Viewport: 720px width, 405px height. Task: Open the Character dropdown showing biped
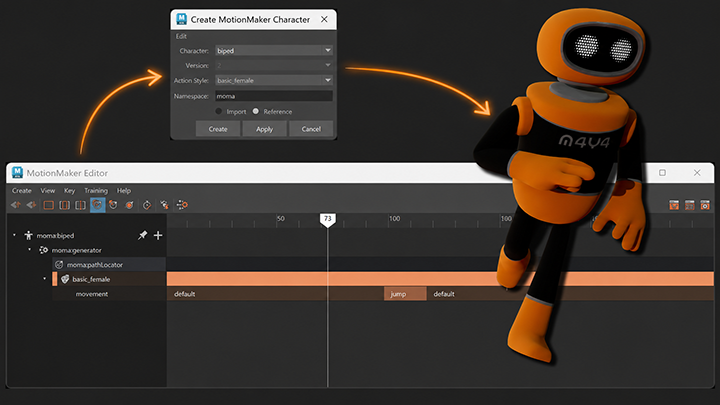click(274, 51)
